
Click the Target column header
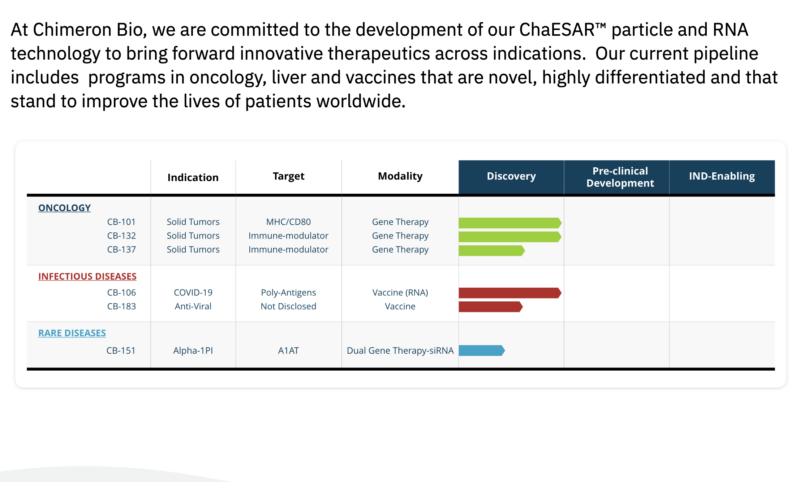288,176
